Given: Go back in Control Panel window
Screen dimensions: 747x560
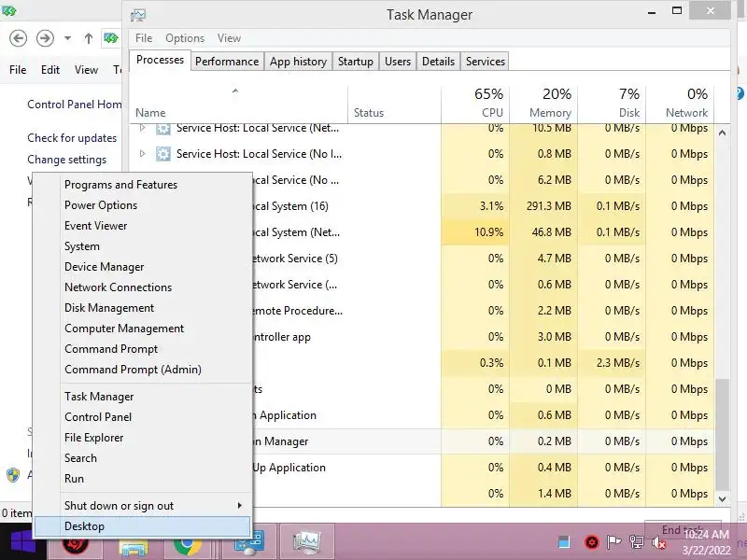Looking at the screenshot, I should click(18, 38).
